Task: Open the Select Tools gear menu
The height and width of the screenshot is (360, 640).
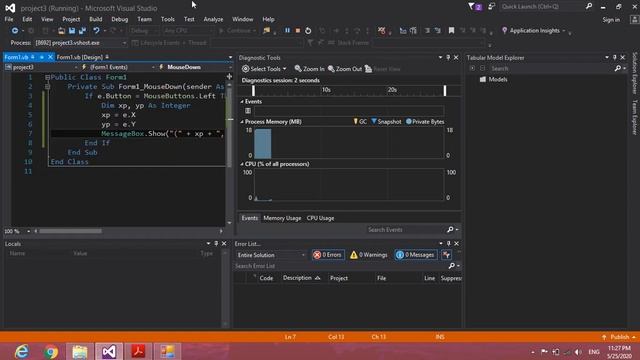Action: pyautogui.click(x=264, y=69)
